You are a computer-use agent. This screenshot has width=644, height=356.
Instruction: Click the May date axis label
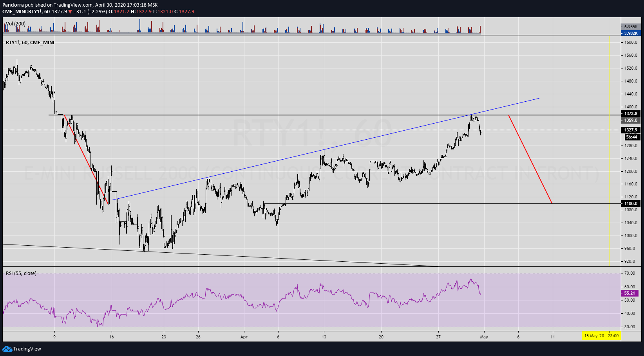tap(484, 337)
